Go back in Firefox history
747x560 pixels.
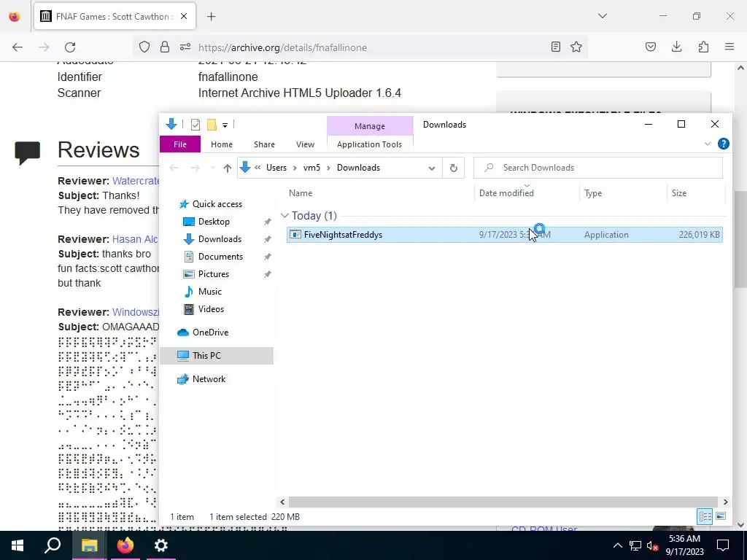tap(18, 47)
